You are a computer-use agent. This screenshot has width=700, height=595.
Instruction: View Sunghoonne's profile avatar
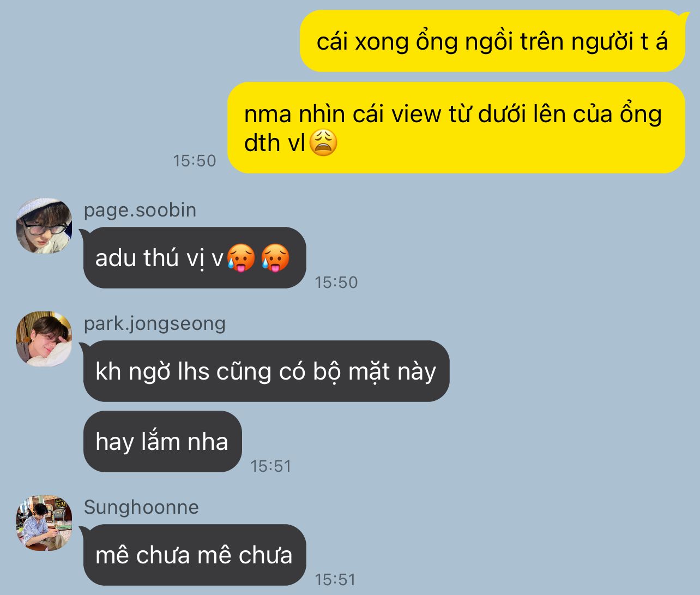(44, 523)
